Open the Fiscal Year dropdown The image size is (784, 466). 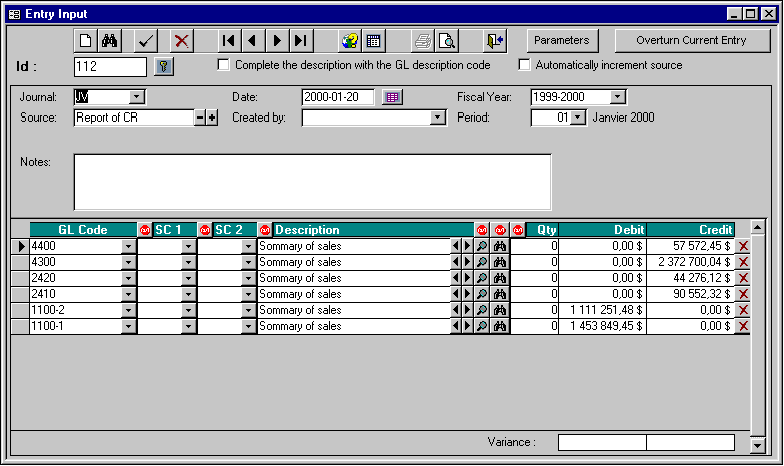click(617, 97)
